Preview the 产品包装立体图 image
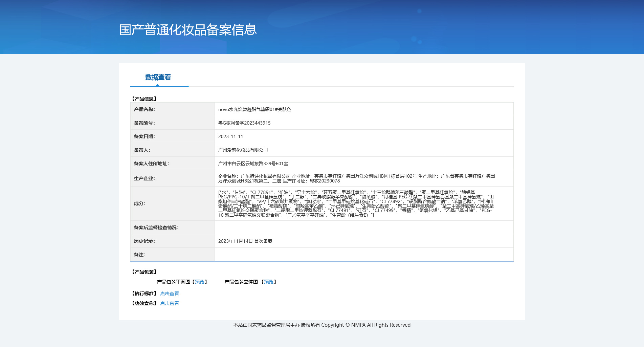The image size is (644, 347). [269, 282]
